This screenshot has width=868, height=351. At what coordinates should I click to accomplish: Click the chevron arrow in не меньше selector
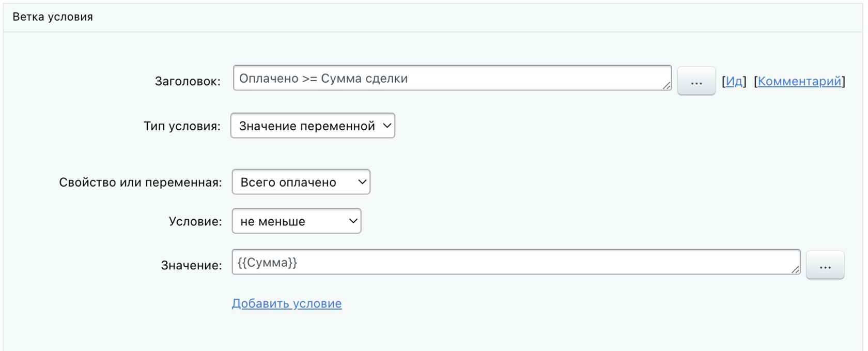[x=353, y=221]
